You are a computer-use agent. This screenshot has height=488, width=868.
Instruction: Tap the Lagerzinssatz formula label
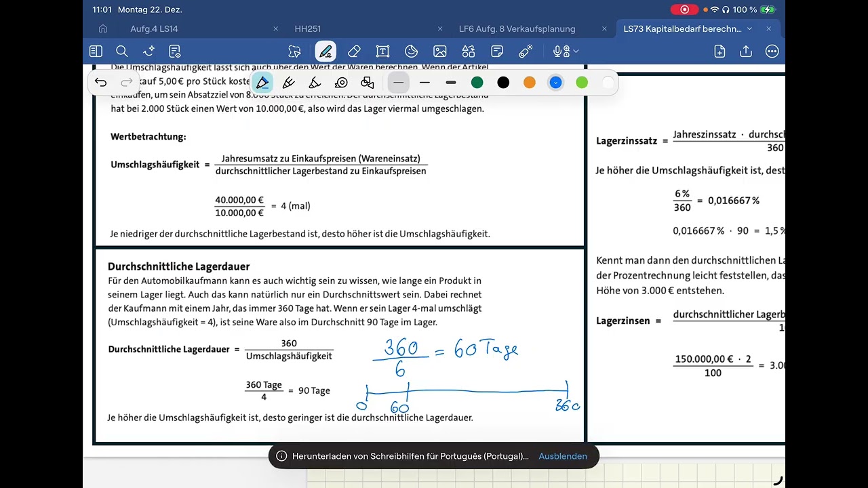pyautogui.click(x=627, y=141)
